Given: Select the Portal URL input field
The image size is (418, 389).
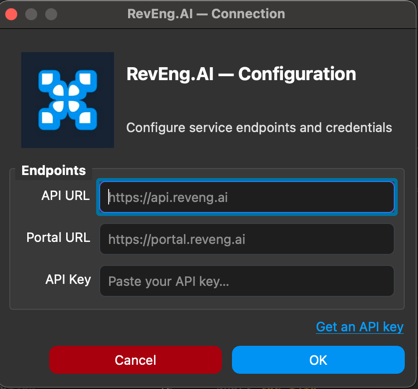Looking at the screenshot, I should (247, 239).
